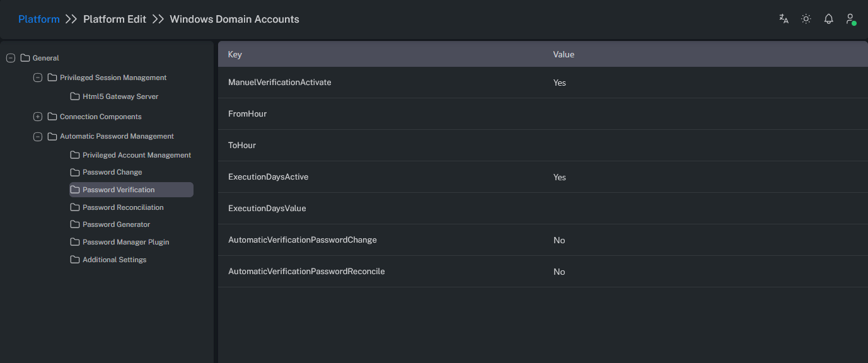This screenshot has width=868, height=363.
Task: Collapse the General tree node
Action: [x=10, y=58]
